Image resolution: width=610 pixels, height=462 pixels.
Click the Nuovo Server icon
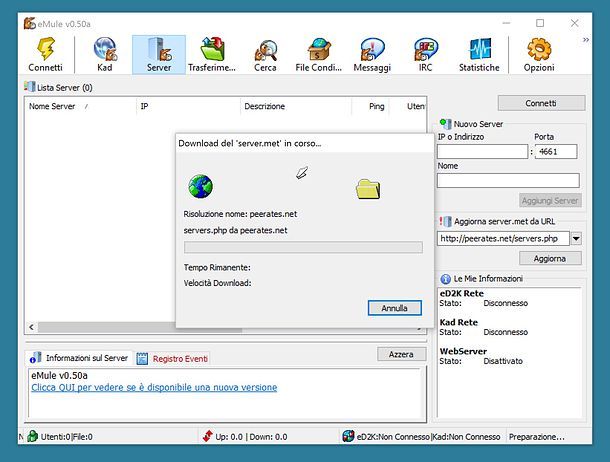pyautogui.click(x=445, y=124)
